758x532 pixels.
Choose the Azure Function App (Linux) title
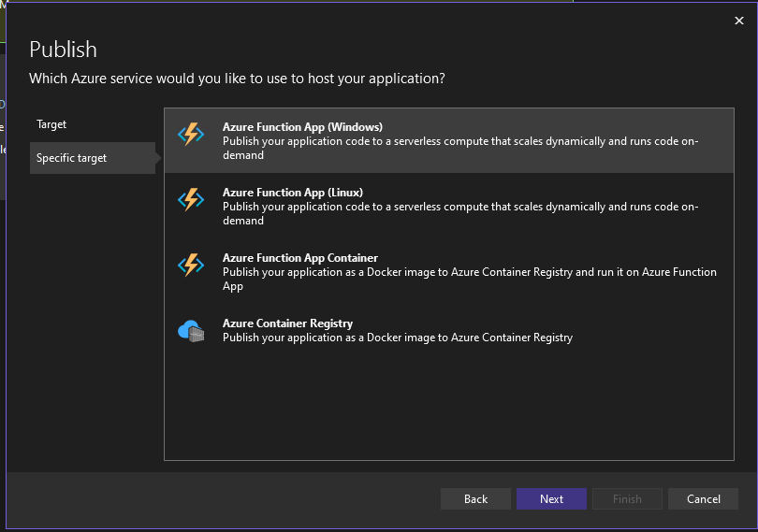293,193
